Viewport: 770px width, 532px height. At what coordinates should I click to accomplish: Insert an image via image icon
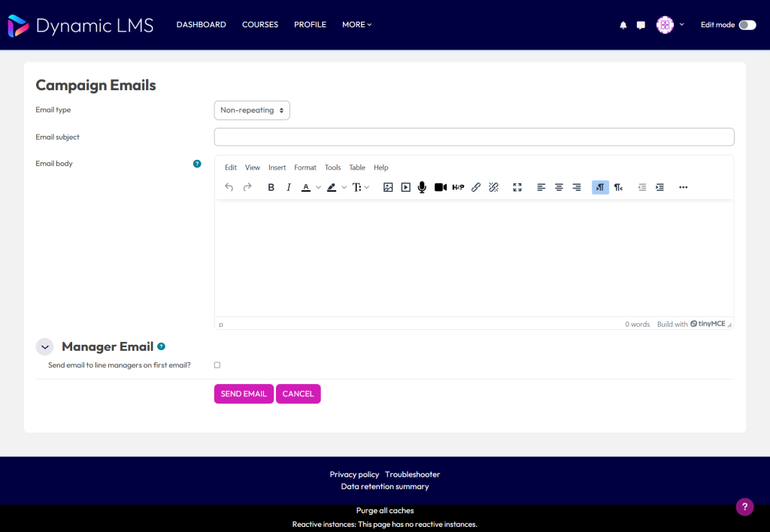click(388, 187)
